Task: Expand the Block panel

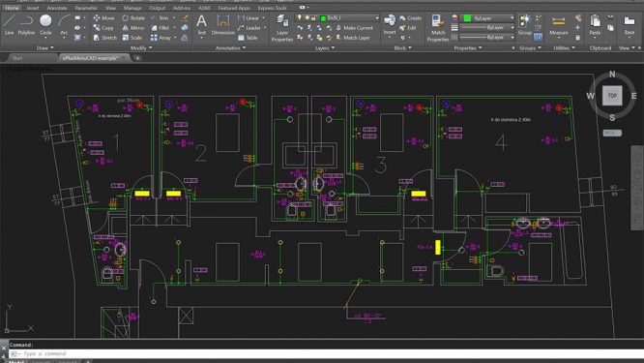Action: (402, 48)
